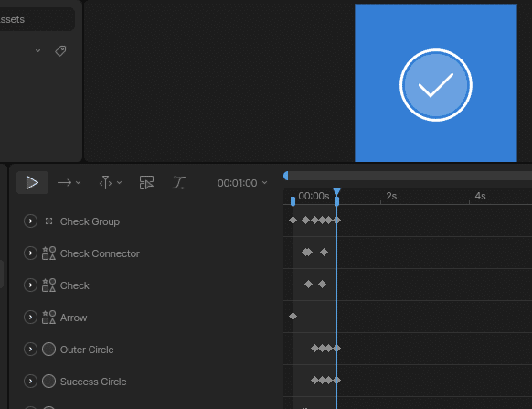Image resolution: width=532 pixels, height=409 pixels.
Task: Expand the Check Group layer
Action: click(30, 221)
